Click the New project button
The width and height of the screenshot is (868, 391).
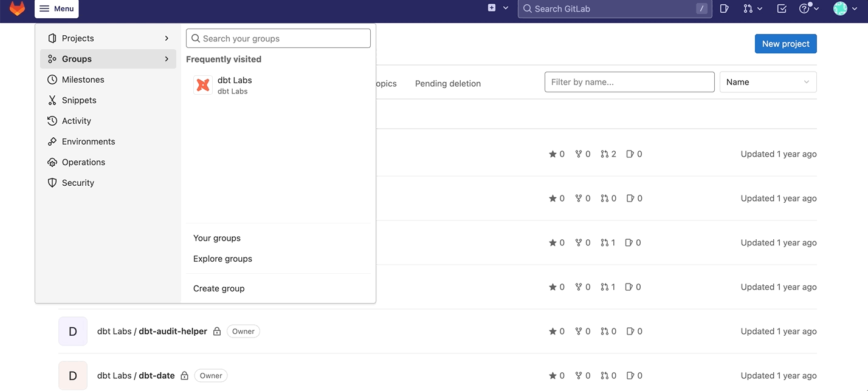pos(785,43)
